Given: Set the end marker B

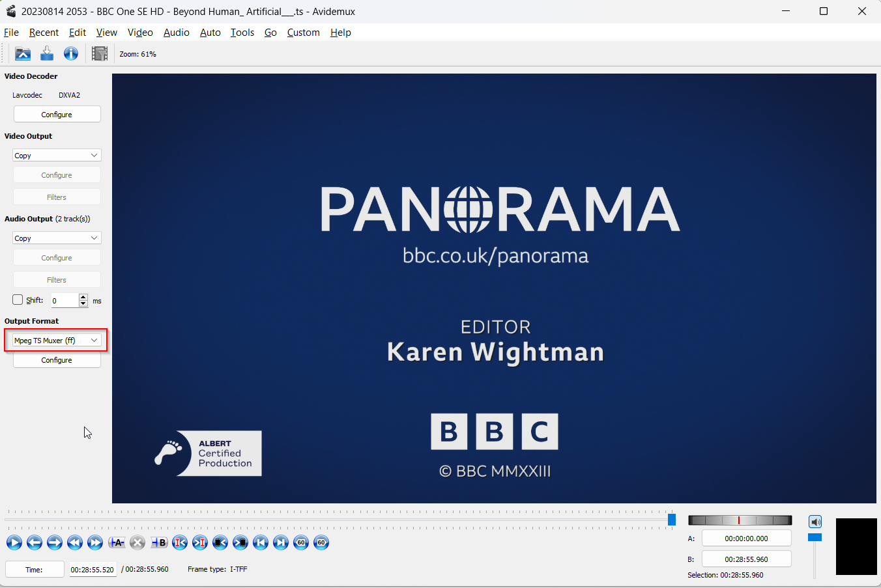Looking at the screenshot, I should [x=159, y=542].
